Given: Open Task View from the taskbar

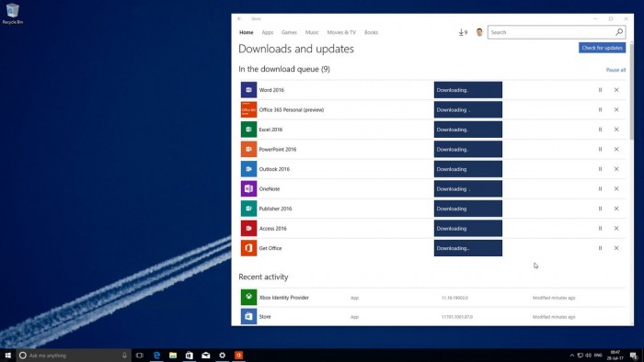Looking at the screenshot, I should coord(140,356).
